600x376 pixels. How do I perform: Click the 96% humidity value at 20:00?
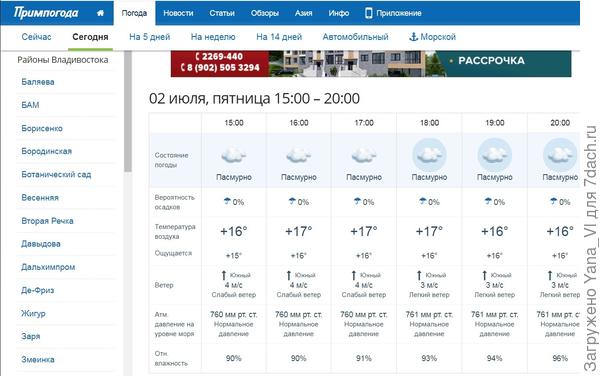pos(560,358)
